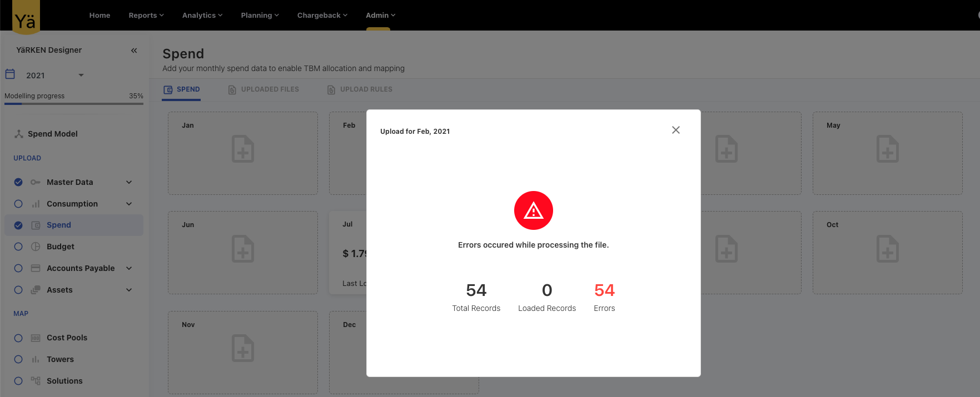Image resolution: width=980 pixels, height=397 pixels.
Task: Open Cost Pools in sidebar
Action: tap(67, 338)
